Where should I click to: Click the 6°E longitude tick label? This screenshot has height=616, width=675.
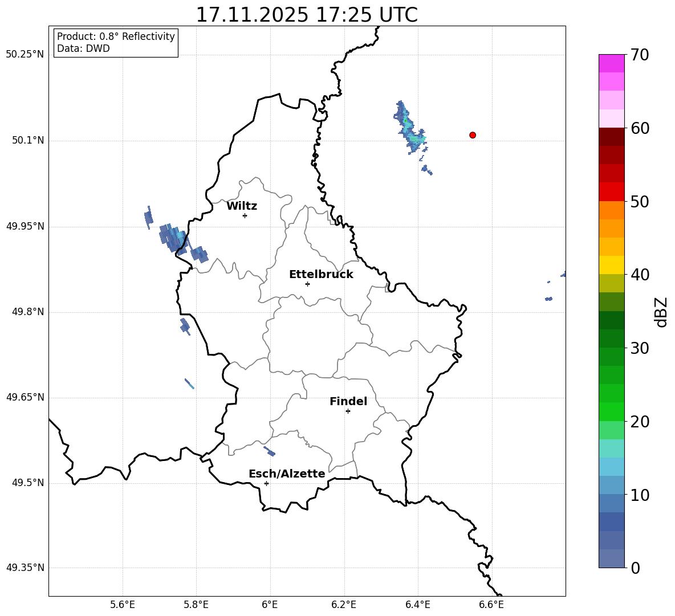point(270,605)
